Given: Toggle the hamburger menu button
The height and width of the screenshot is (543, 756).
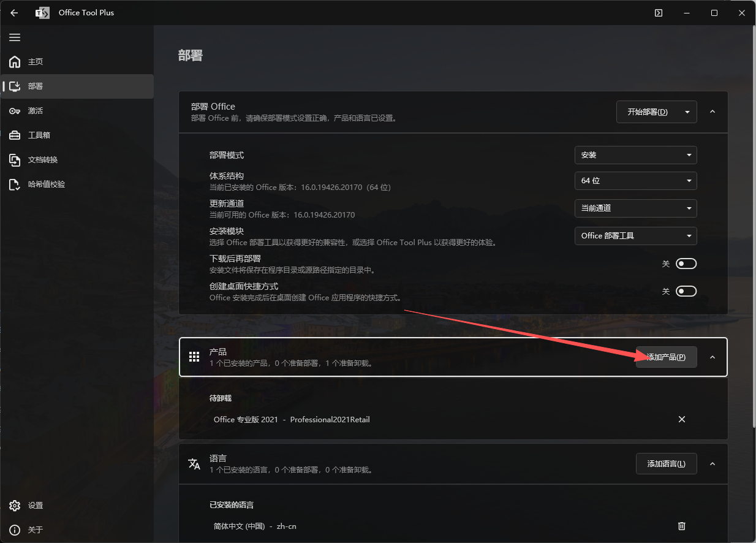Looking at the screenshot, I should 15,37.
